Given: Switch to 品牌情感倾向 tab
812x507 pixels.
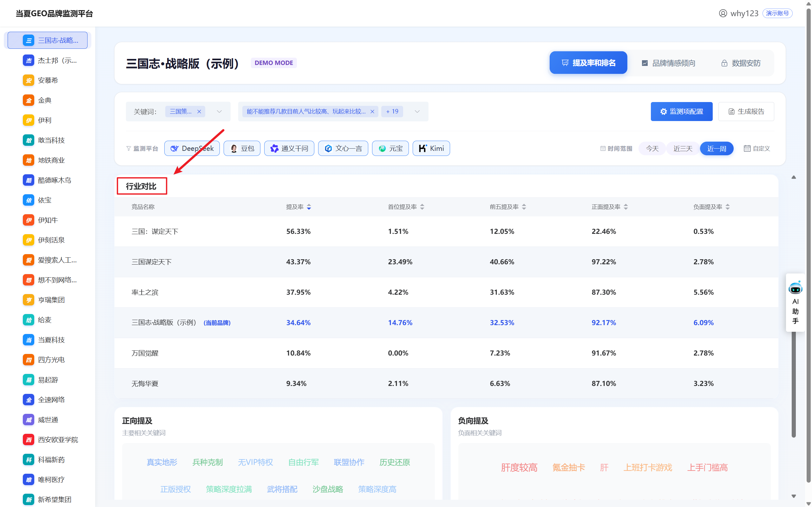Looking at the screenshot, I should coord(668,63).
